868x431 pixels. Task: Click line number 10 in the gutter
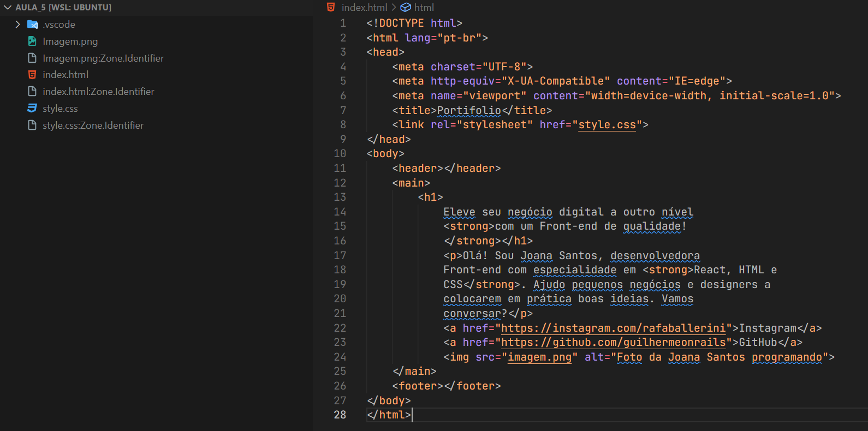[340, 154]
